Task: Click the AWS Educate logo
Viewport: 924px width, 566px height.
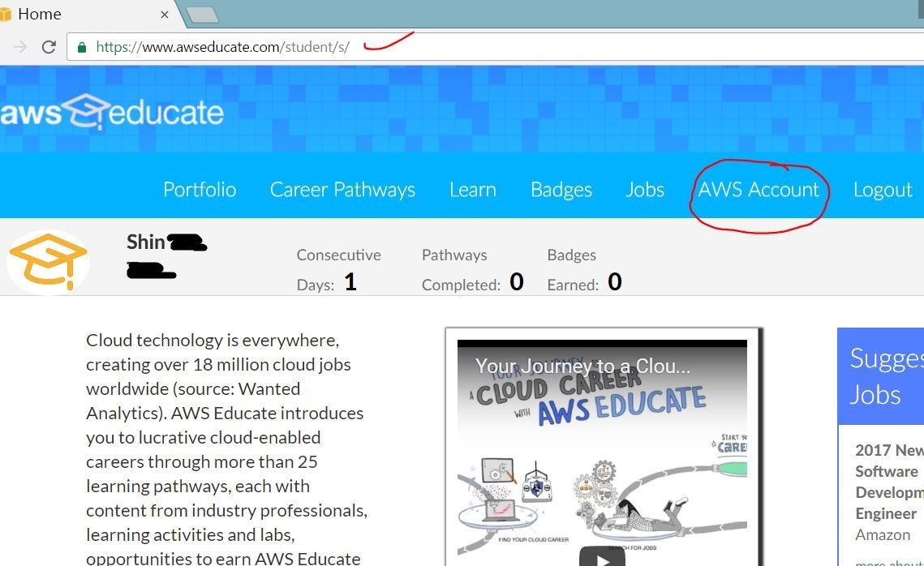Action: pyautogui.click(x=111, y=111)
